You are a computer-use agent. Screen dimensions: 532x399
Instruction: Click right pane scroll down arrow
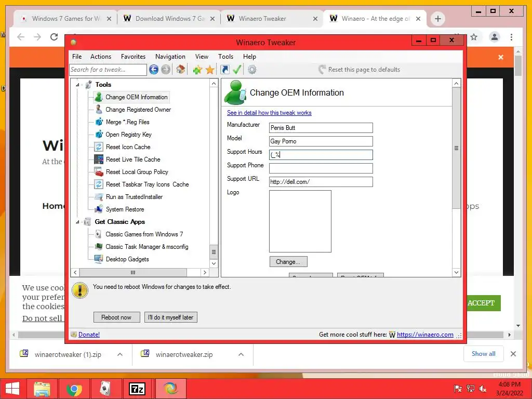456,272
